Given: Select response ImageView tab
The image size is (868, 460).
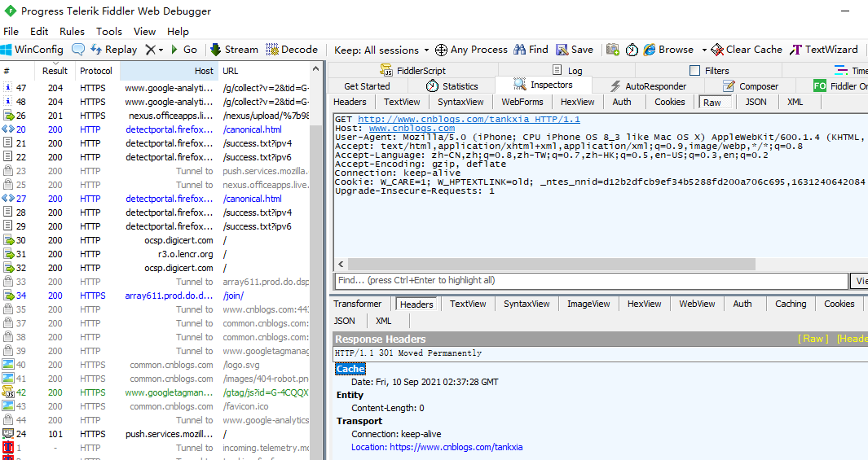Looking at the screenshot, I should click(x=588, y=304).
